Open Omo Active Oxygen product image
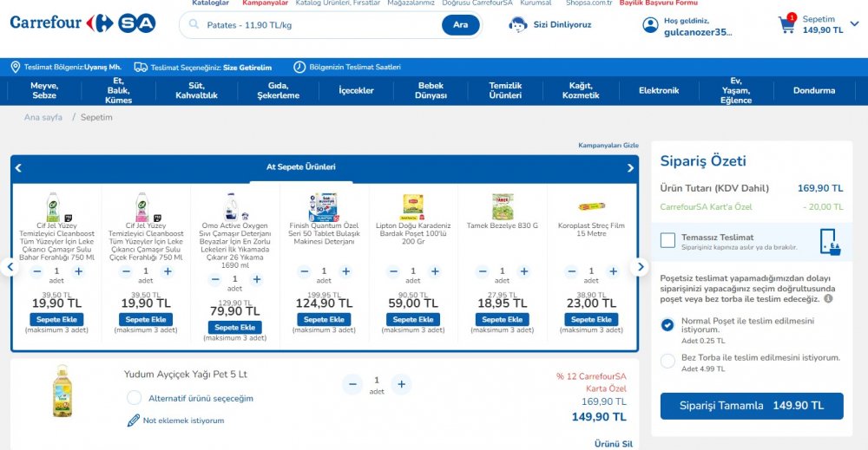 [x=234, y=206]
